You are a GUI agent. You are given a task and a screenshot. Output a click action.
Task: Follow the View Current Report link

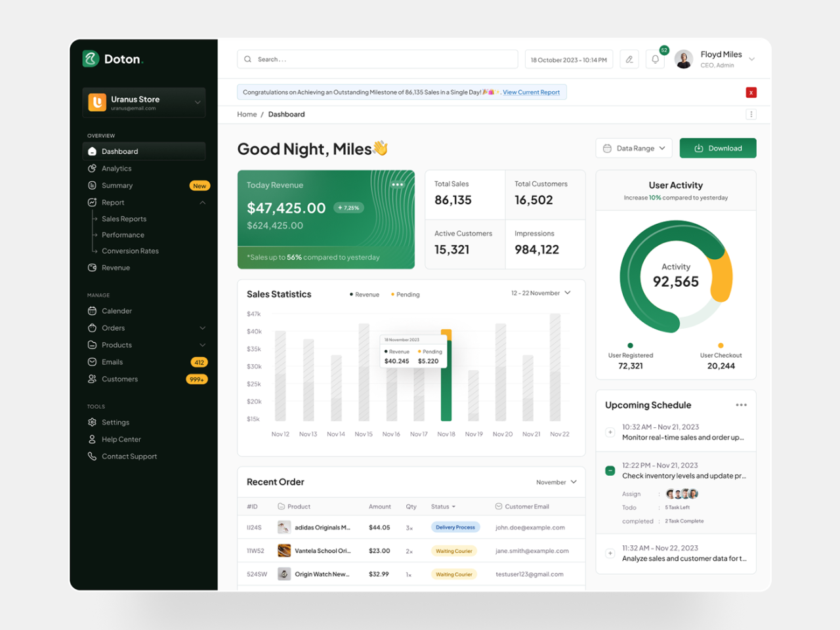pos(531,93)
